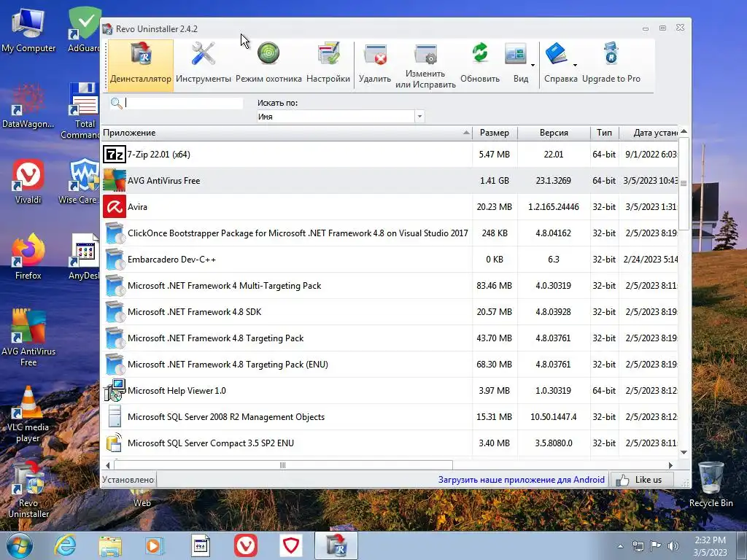Open Revo Uninstaller desktop shortcut
Screen dimensions: 747x560
[x=28, y=489]
